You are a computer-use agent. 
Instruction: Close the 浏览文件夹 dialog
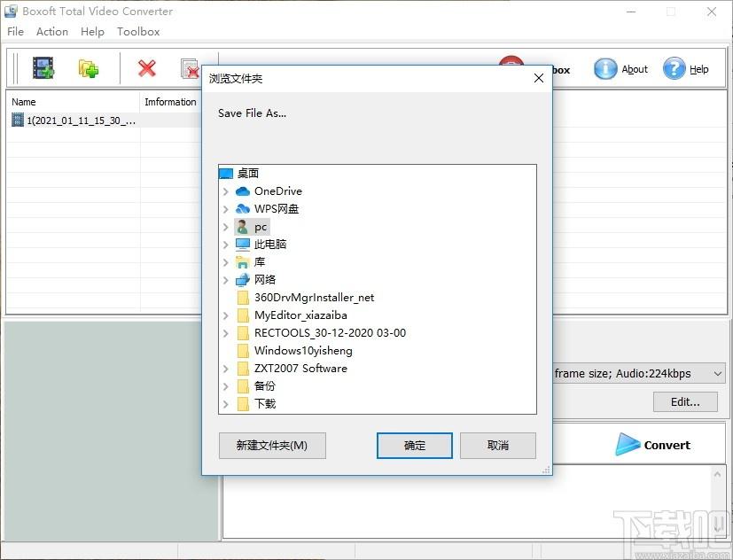pos(539,78)
